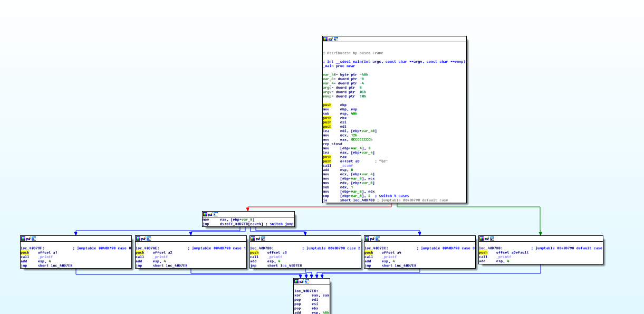The height and width of the screenshot is (314, 644).
Task: Click the _scanf call in main
Action: (x=346, y=166)
